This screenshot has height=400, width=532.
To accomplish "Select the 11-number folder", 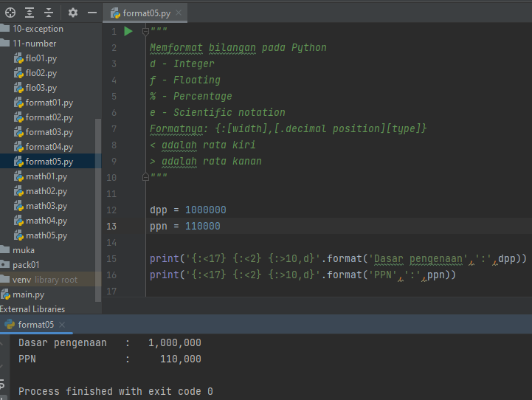I will (x=34, y=44).
